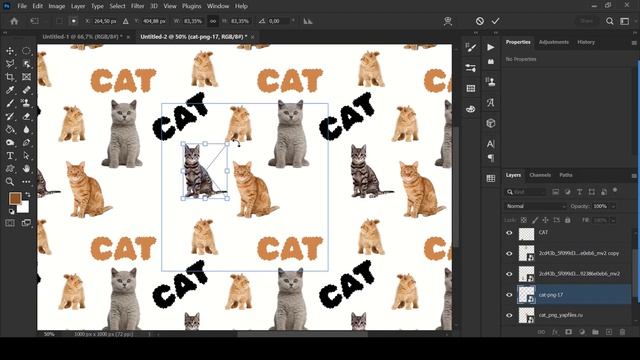Select the Crop tool
This screenshot has width=640, height=360.
tap(10, 77)
